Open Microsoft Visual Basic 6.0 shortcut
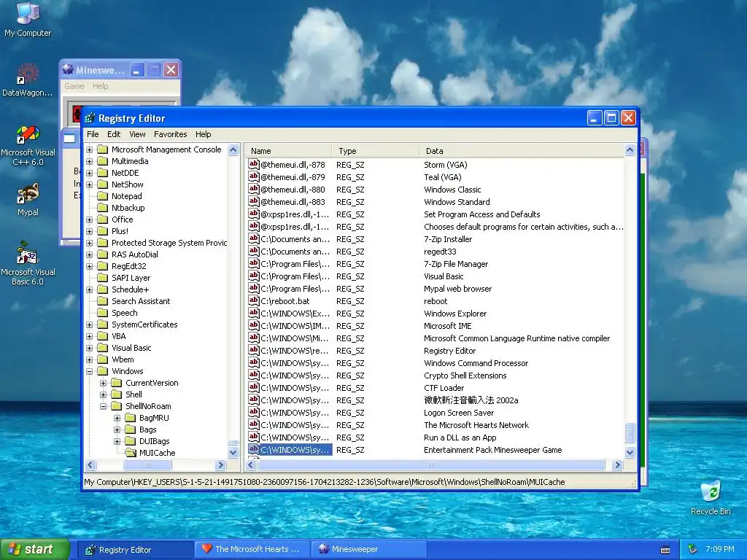 click(28, 263)
